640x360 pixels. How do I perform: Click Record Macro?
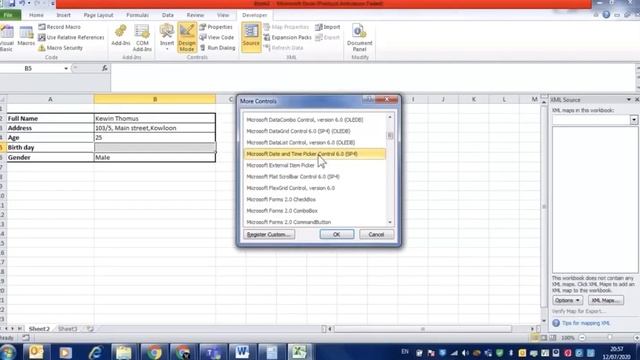[60, 27]
